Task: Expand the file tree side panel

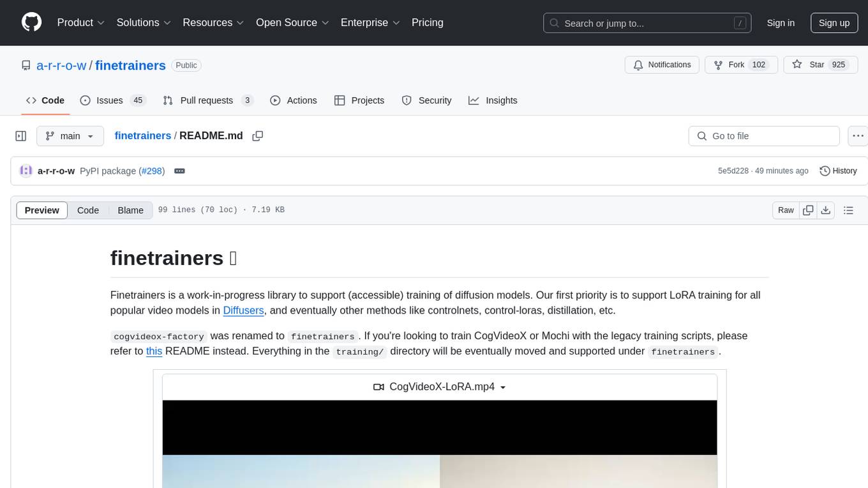Action: pyautogui.click(x=21, y=136)
